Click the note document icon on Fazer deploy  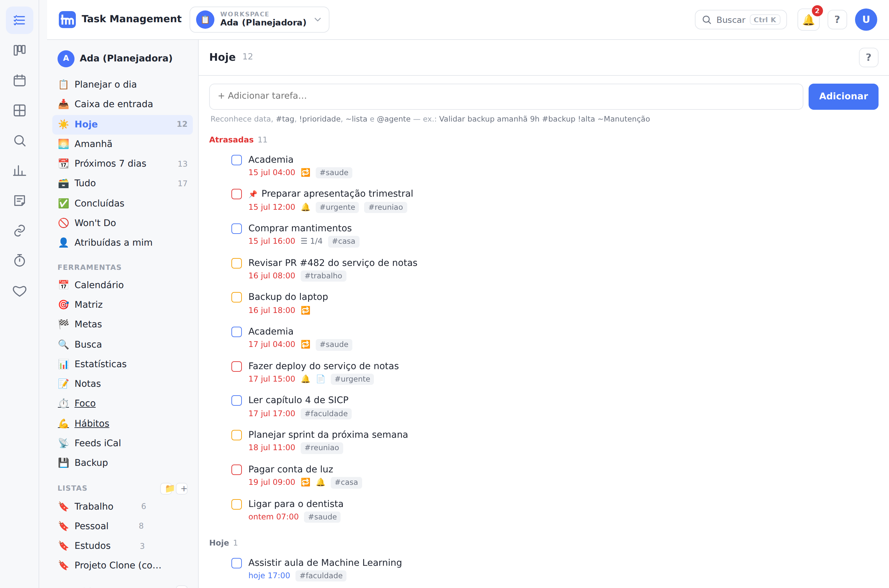(x=320, y=379)
